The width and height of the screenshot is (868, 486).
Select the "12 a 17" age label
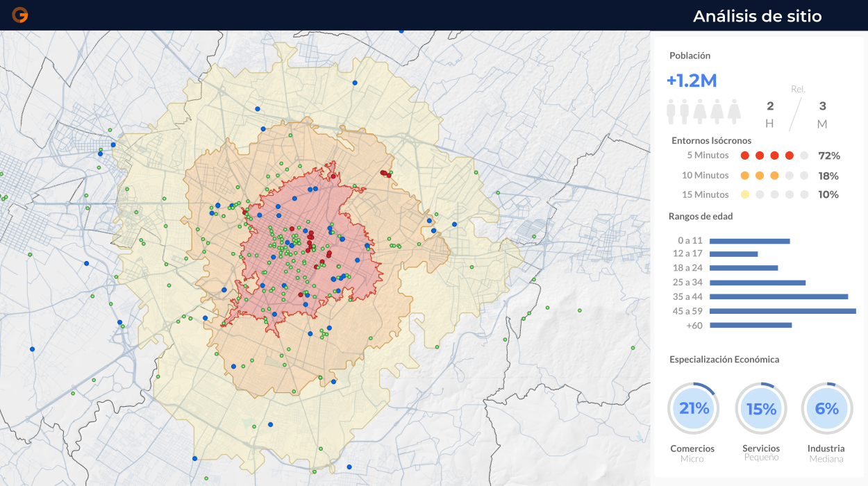coord(688,253)
